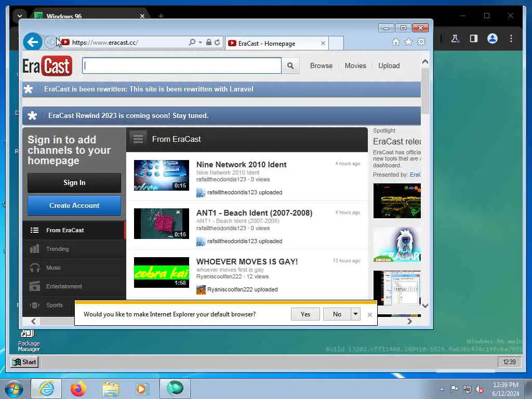Select Trending in the sidebar
The image size is (532, 399).
pyautogui.click(x=74, y=249)
